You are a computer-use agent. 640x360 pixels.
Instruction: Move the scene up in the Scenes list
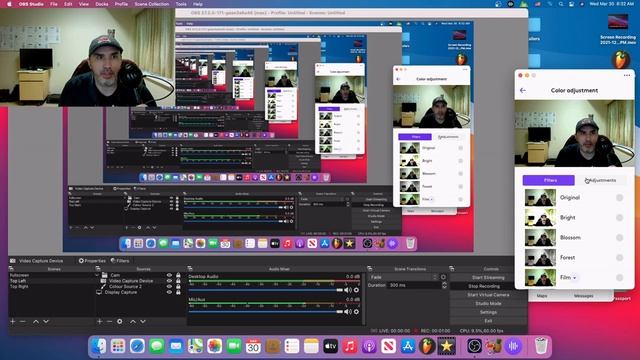36,322
